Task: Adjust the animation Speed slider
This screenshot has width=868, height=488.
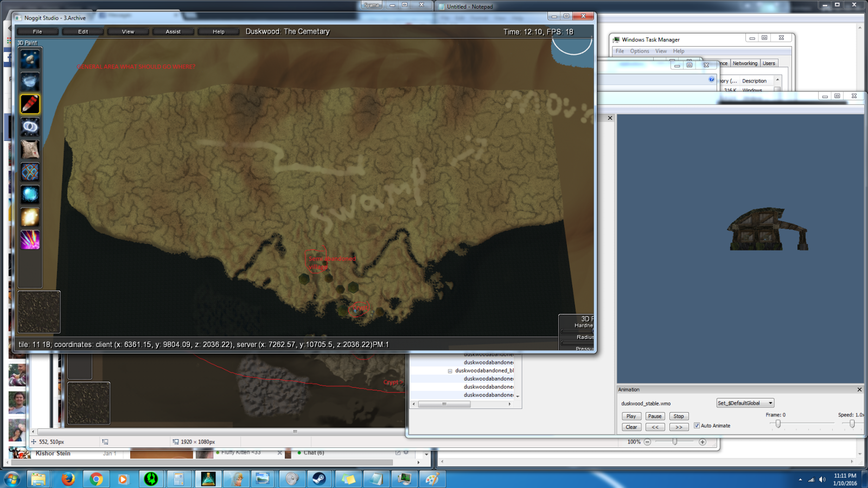Action: pos(852,423)
